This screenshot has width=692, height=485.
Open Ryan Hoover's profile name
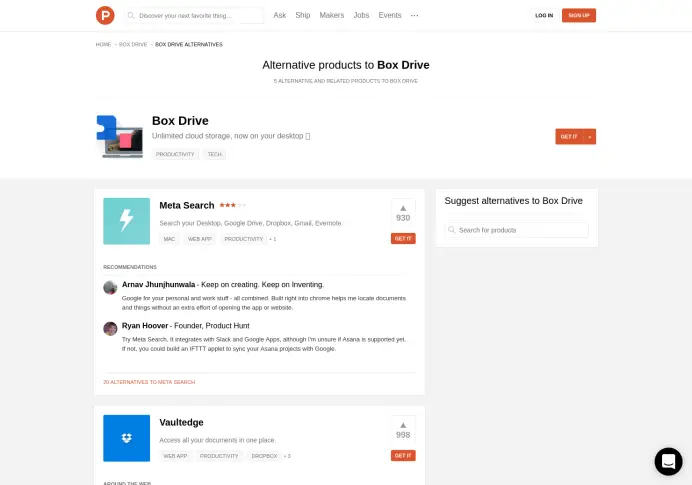[x=145, y=326]
